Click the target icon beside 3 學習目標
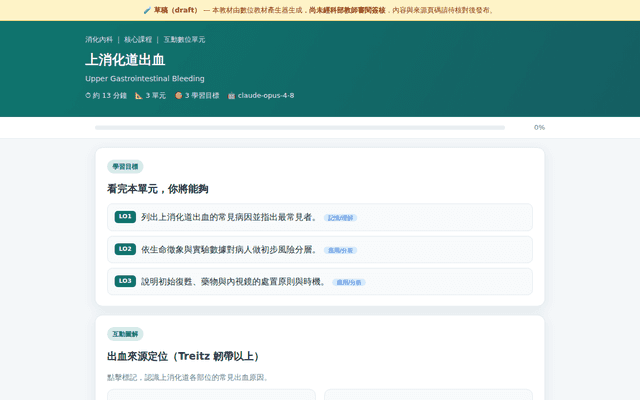 tap(178, 96)
